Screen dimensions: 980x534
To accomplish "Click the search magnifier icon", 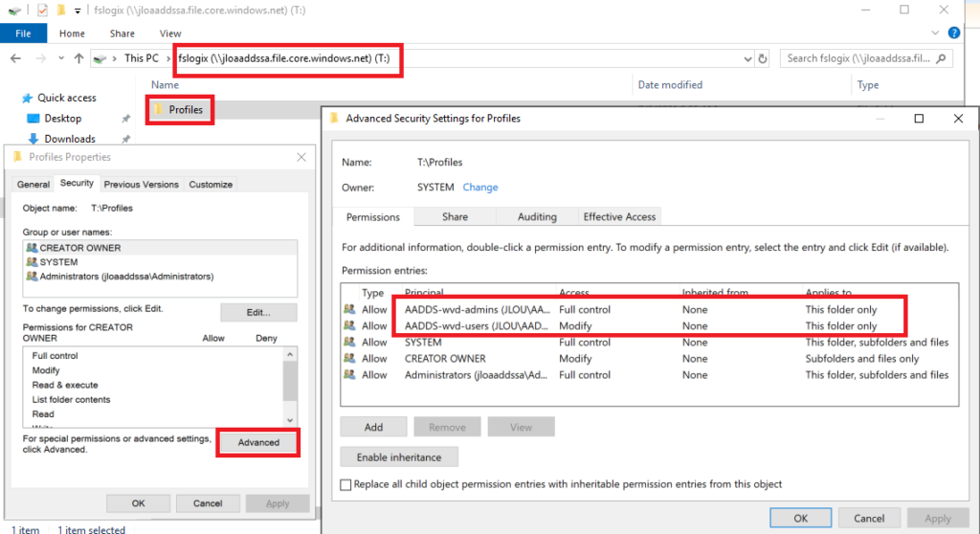I will click(942, 58).
